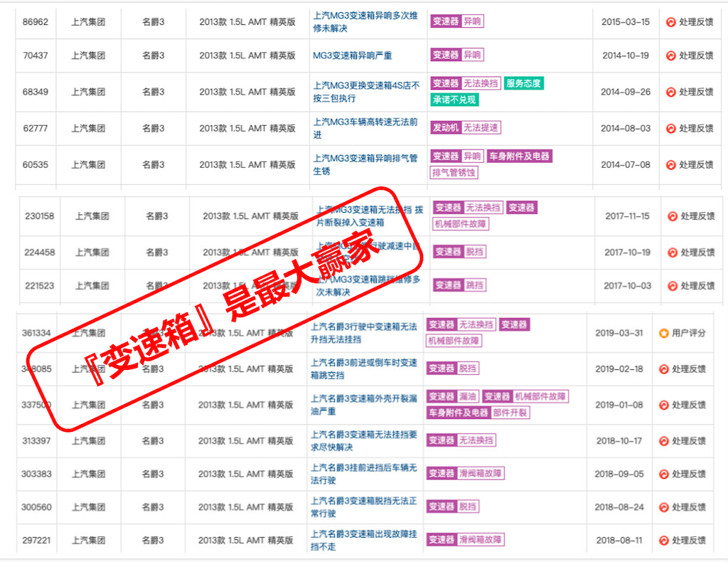Select the 漏油 tag in row 337500
The image size is (728, 562).
pyautogui.click(x=468, y=397)
